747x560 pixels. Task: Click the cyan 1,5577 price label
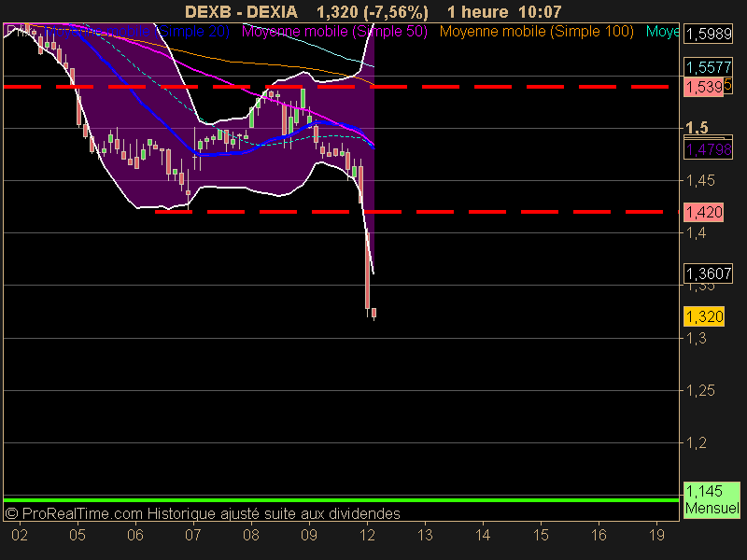coord(709,67)
